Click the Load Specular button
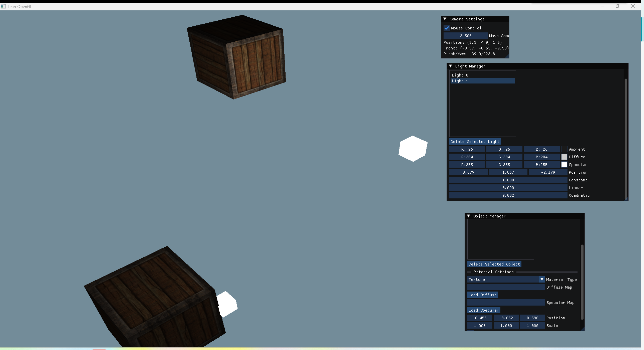The width and height of the screenshot is (644, 350). pos(483,310)
